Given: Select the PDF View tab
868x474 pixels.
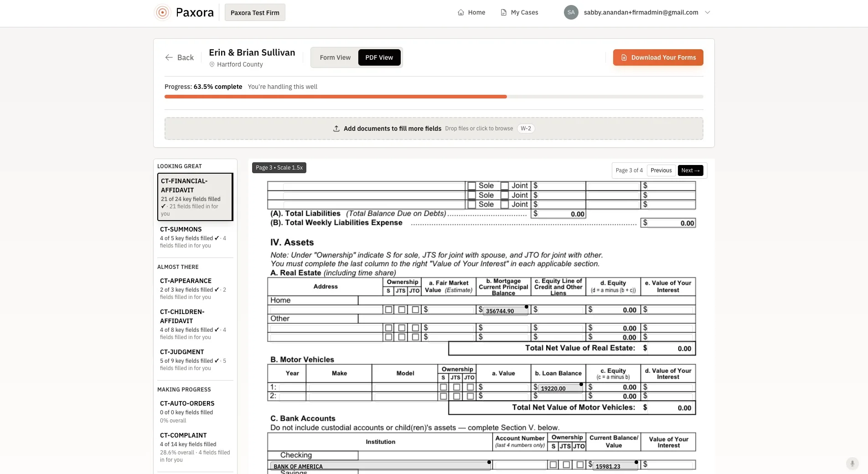Looking at the screenshot, I should [379, 57].
